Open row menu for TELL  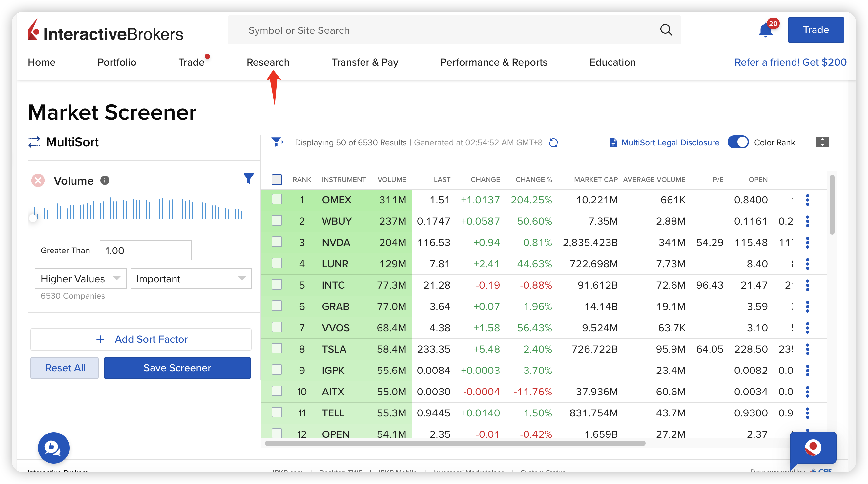[807, 413]
